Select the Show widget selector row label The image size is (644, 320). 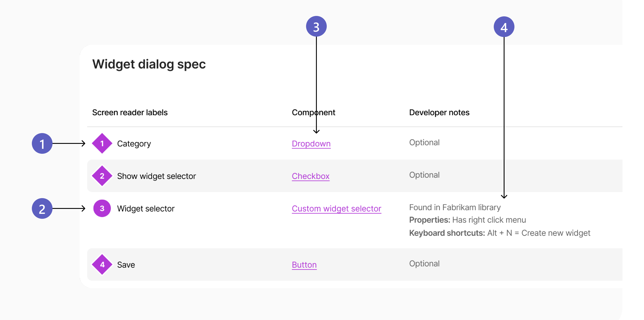coord(156,176)
